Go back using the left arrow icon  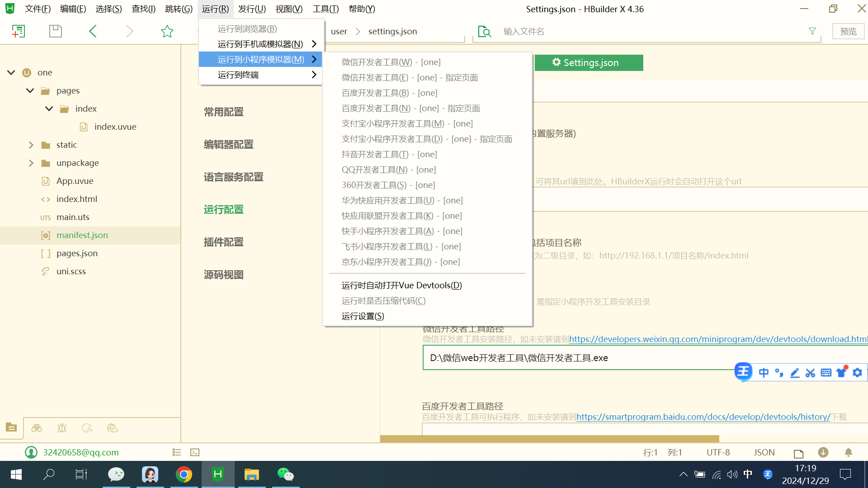pyautogui.click(x=93, y=31)
